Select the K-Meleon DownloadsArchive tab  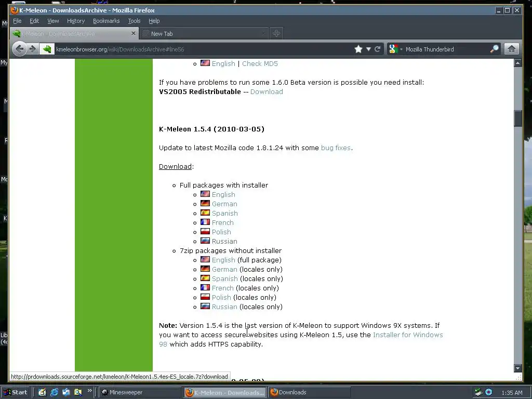coord(74,34)
